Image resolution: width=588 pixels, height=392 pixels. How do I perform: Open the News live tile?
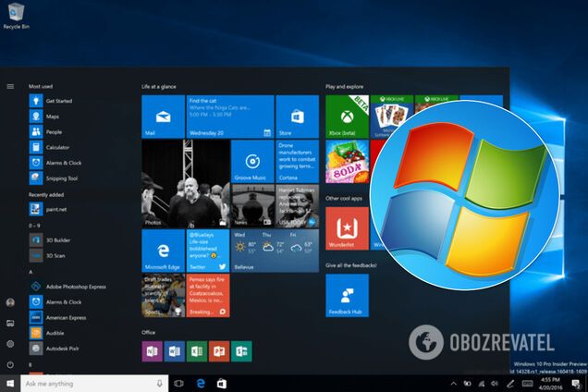pyautogui.click(x=252, y=206)
